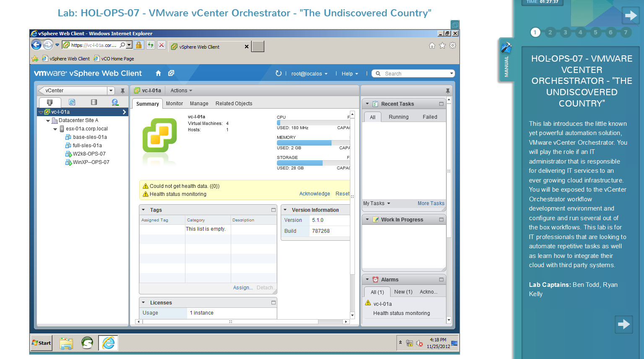Screen dimensions: 644x359
Task: Open the Storage inventory view icon
Action: 94,102
